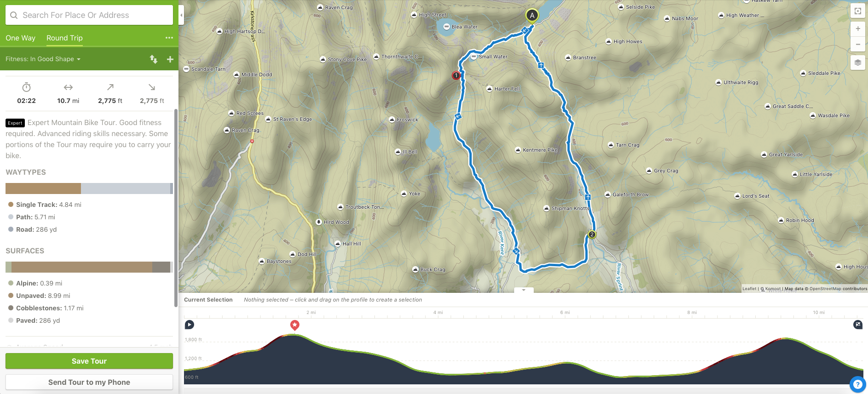Zoom out of the map
Image resolution: width=868 pixels, height=394 pixels.
click(x=857, y=44)
